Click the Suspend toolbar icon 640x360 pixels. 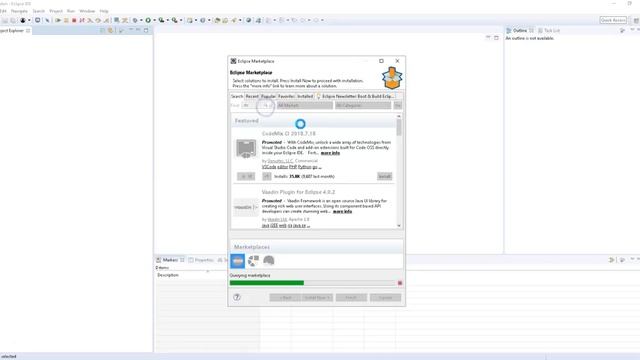(x=66, y=20)
